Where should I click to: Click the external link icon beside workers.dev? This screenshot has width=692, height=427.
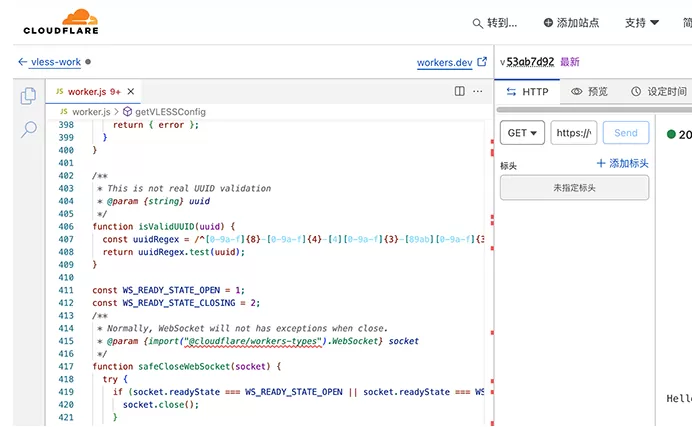[x=482, y=62]
